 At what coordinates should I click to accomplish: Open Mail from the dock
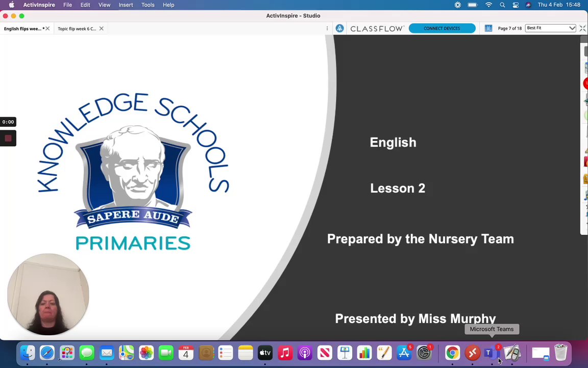coord(107,353)
